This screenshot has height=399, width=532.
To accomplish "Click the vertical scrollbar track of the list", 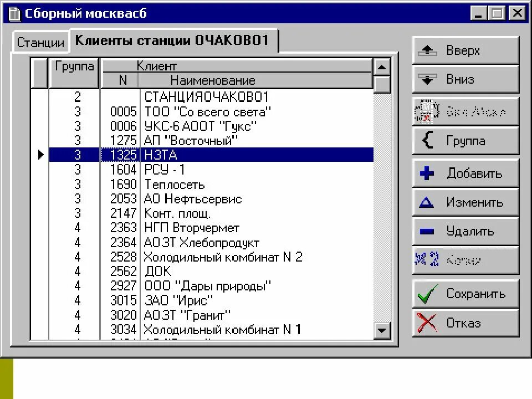I will pyautogui.click(x=382, y=207).
